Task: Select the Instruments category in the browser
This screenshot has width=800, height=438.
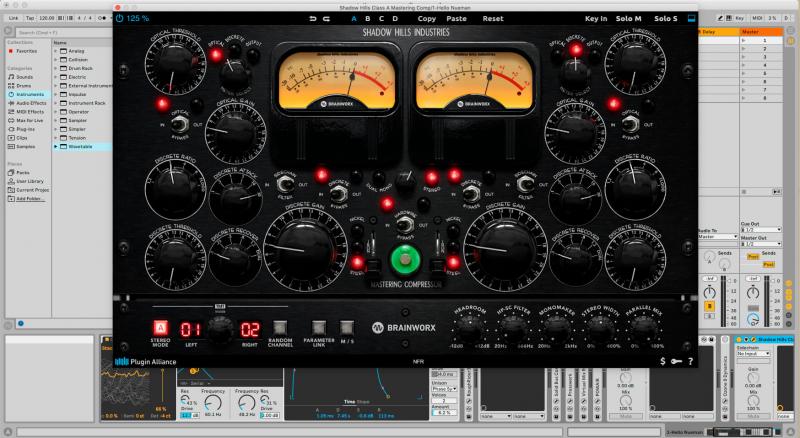Action: point(26,94)
